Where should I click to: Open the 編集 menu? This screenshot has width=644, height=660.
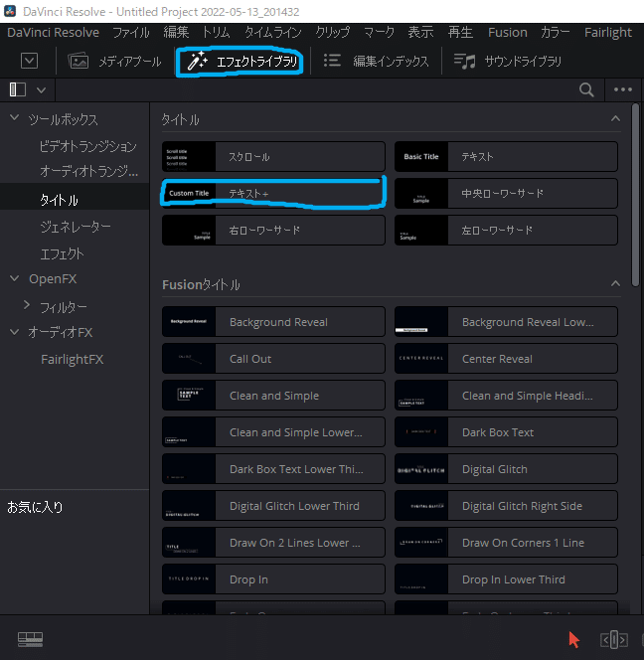176,33
